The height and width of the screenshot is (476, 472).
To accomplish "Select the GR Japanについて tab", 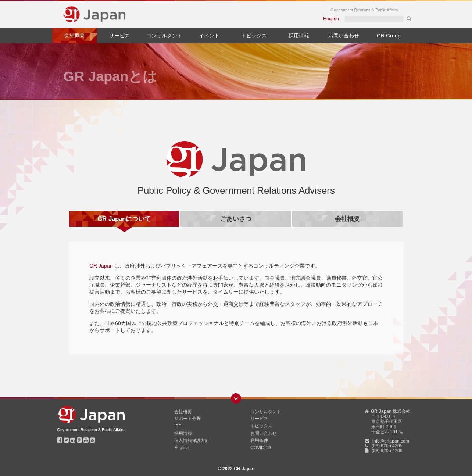I will click(x=124, y=219).
